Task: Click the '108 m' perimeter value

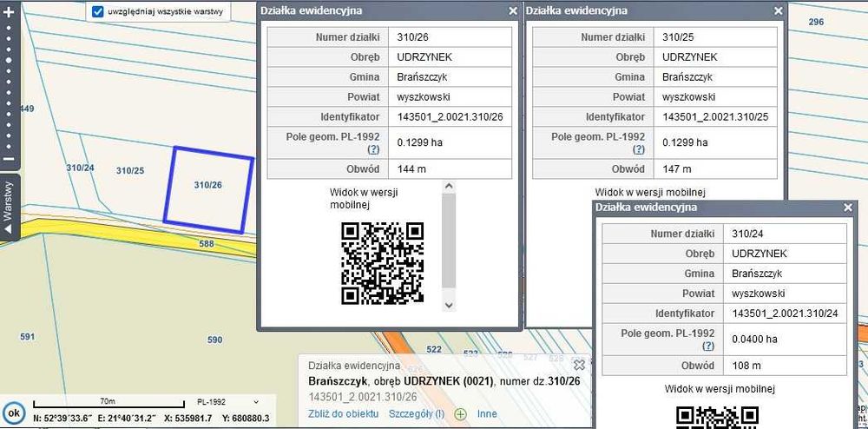Action: (746, 366)
